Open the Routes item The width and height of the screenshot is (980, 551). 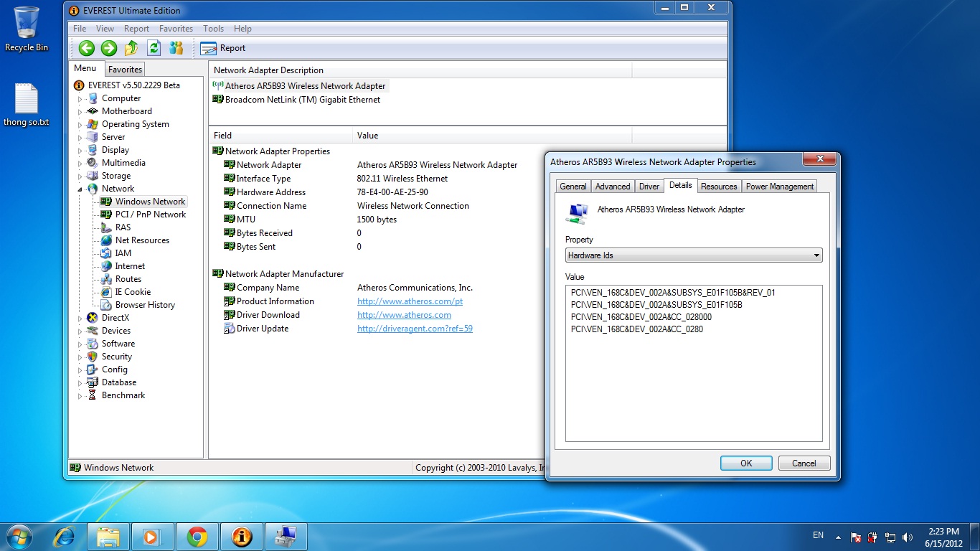pos(128,279)
